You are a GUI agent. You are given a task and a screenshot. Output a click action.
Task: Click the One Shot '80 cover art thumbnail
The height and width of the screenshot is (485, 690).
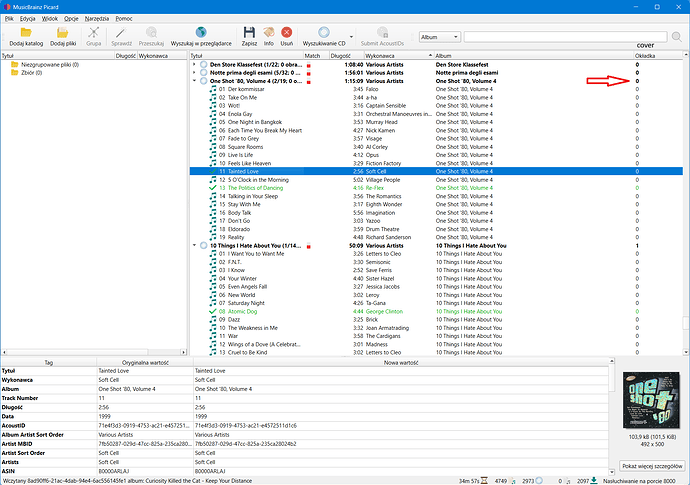pyautogui.click(x=652, y=400)
